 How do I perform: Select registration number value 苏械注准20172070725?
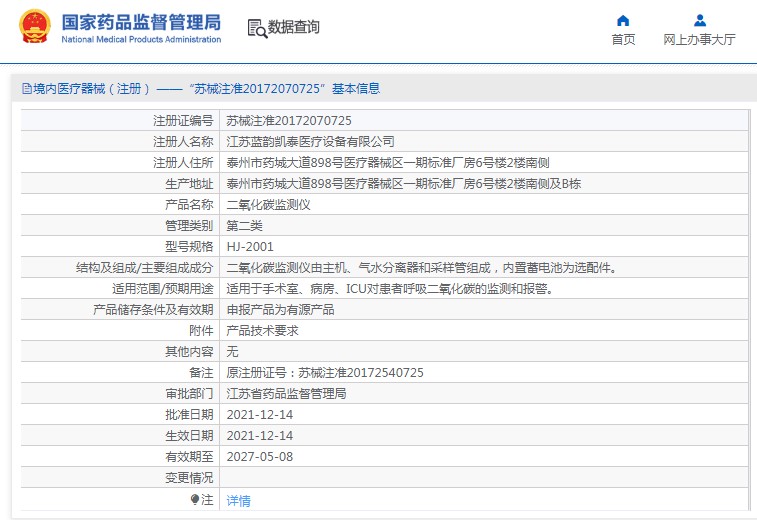click(289, 121)
